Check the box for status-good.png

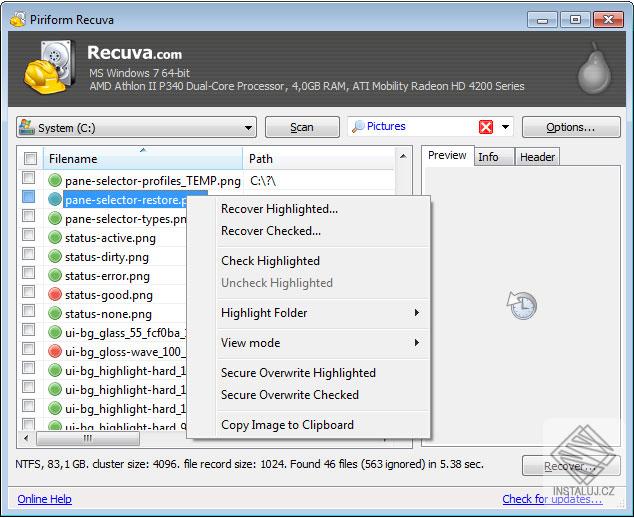(x=28, y=292)
